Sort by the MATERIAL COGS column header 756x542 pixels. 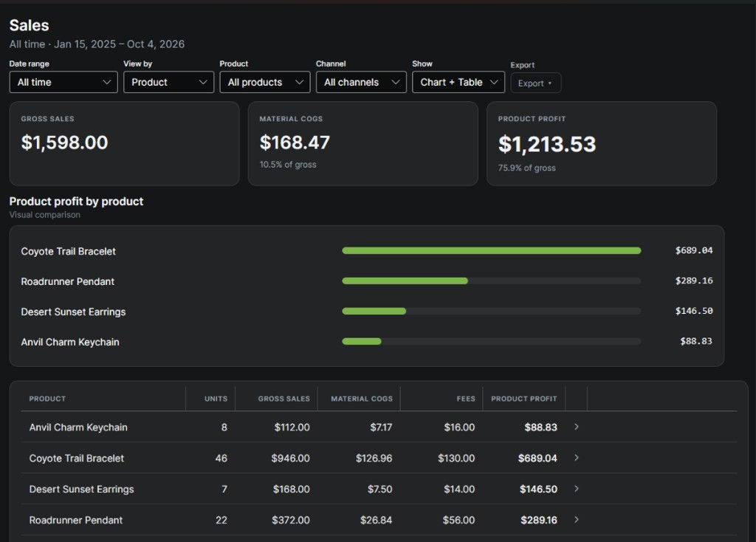(x=362, y=399)
